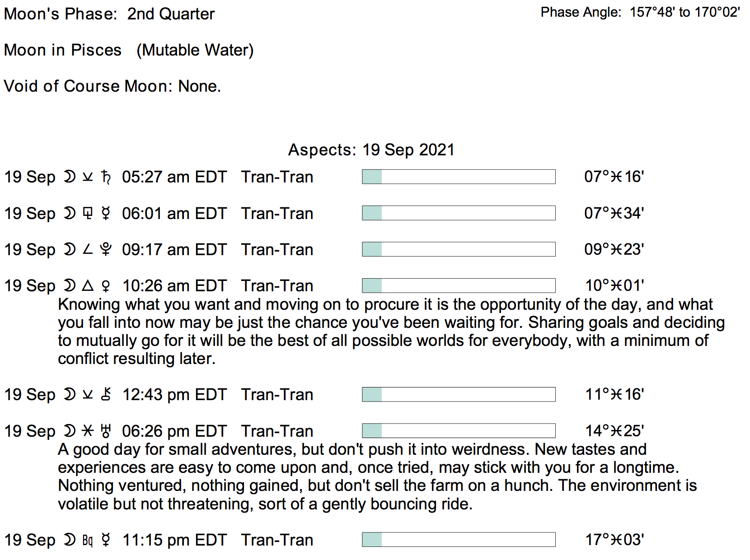This screenshot has width=750, height=560.
Task: Click the Uranus glyph in the 06:26 pm row
Action: pyautogui.click(x=106, y=431)
